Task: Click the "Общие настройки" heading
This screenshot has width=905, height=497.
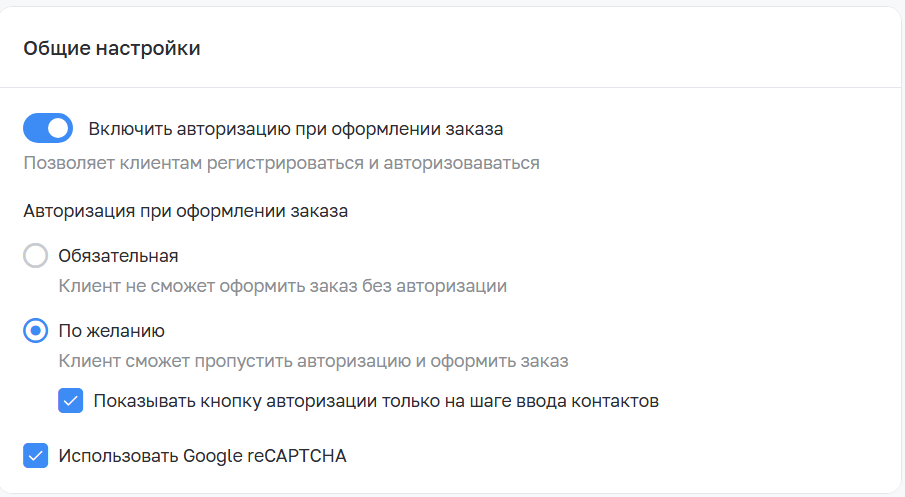Action: 112,49
